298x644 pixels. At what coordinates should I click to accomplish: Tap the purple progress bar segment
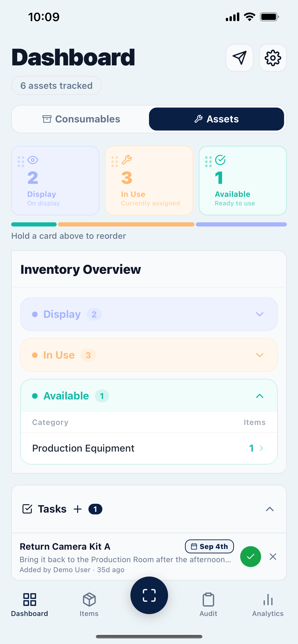click(241, 224)
